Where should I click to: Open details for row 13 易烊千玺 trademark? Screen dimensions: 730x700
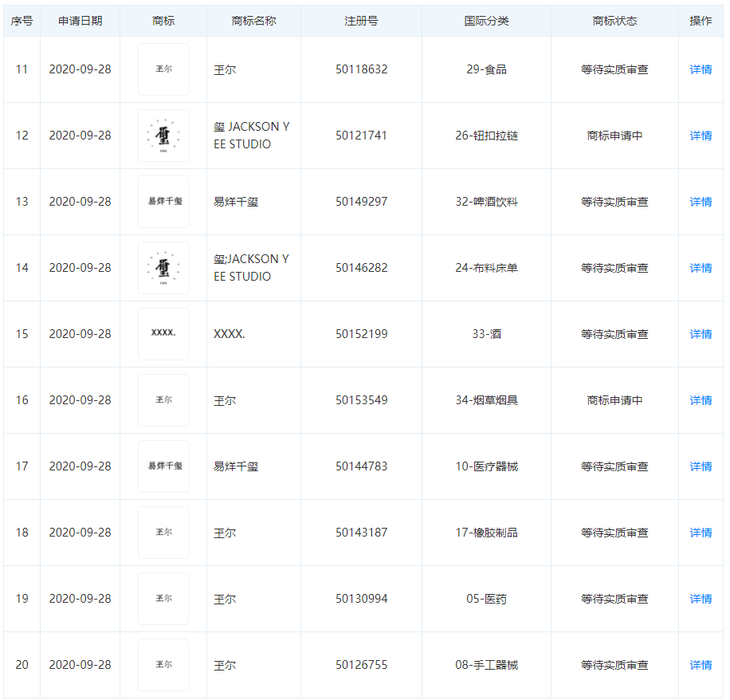point(701,202)
